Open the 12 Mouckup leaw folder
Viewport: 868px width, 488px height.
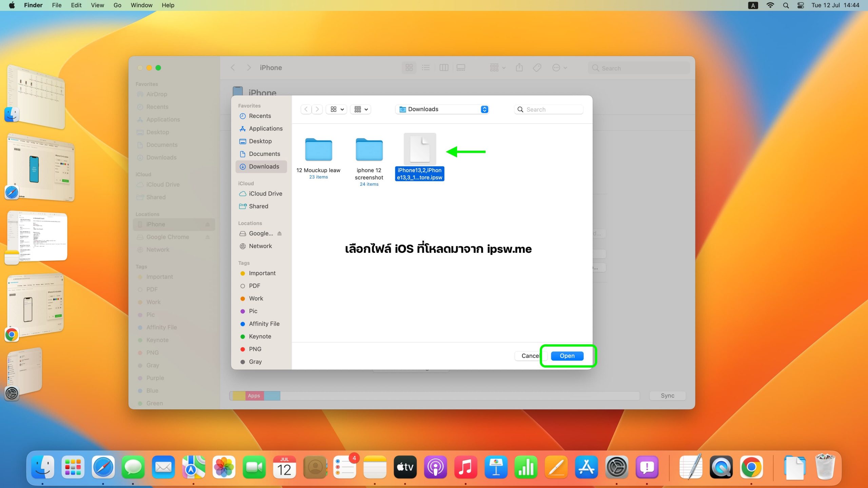click(x=318, y=149)
